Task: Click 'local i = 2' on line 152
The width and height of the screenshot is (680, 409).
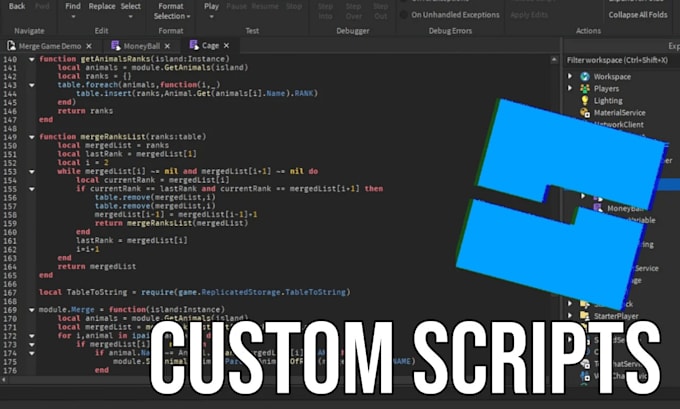Action: coord(83,163)
